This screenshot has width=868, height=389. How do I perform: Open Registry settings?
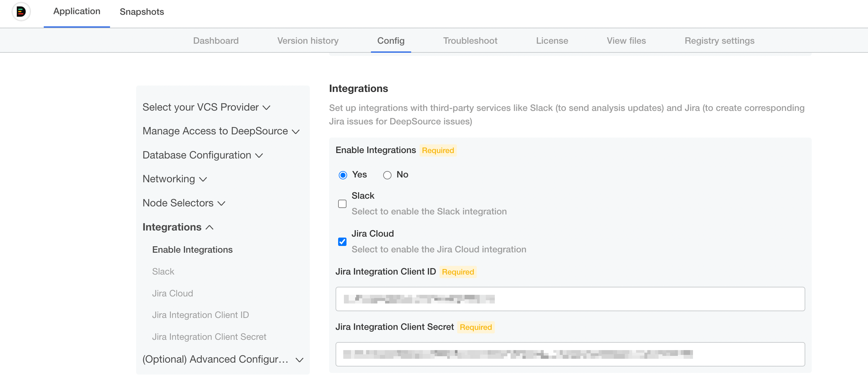point(719,41)
